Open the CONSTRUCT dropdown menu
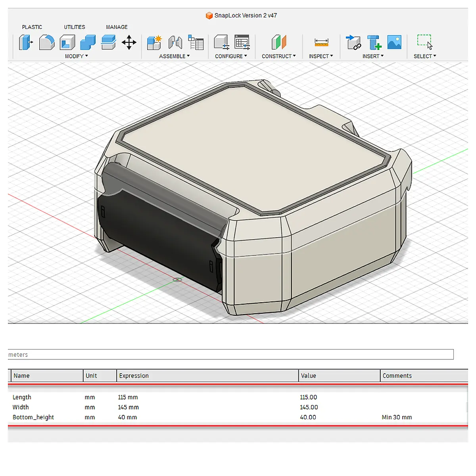Screen dimensions: 476x476 click(x=279, y=56)
